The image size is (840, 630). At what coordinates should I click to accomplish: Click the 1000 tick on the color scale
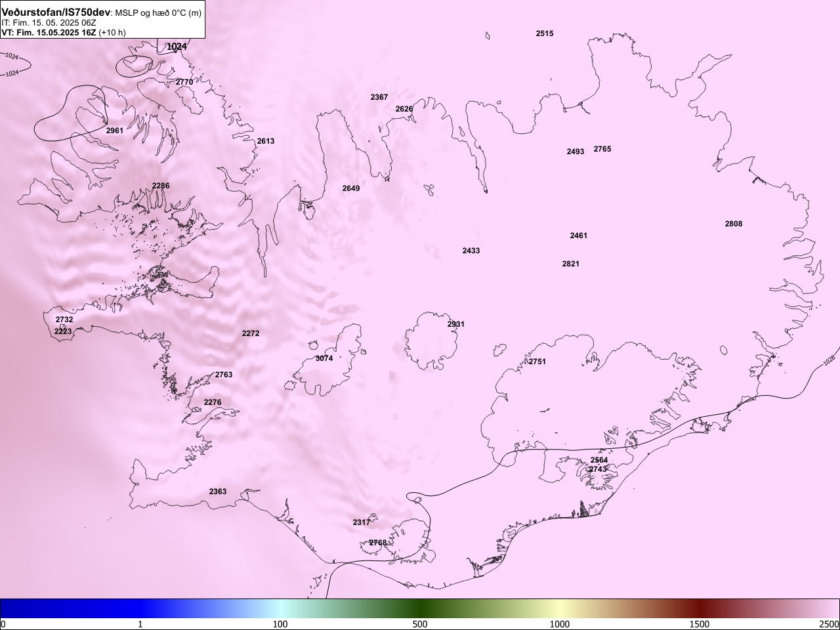tap(560, 623)
